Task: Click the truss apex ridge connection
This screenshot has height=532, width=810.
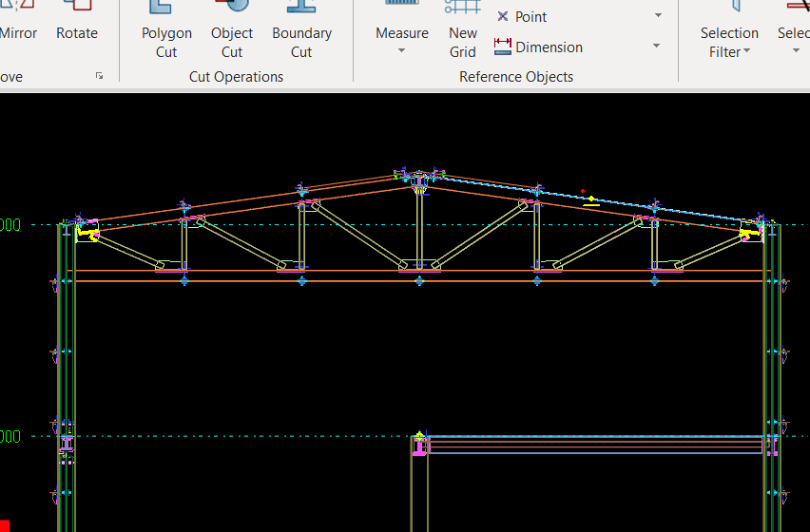Action: pos(418,176)
